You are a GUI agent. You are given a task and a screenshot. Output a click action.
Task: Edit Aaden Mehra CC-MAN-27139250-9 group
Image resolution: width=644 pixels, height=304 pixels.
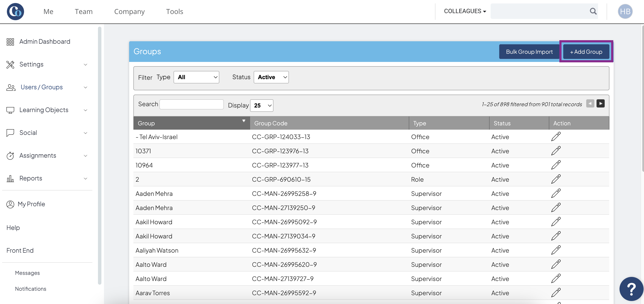pos(556,208)
